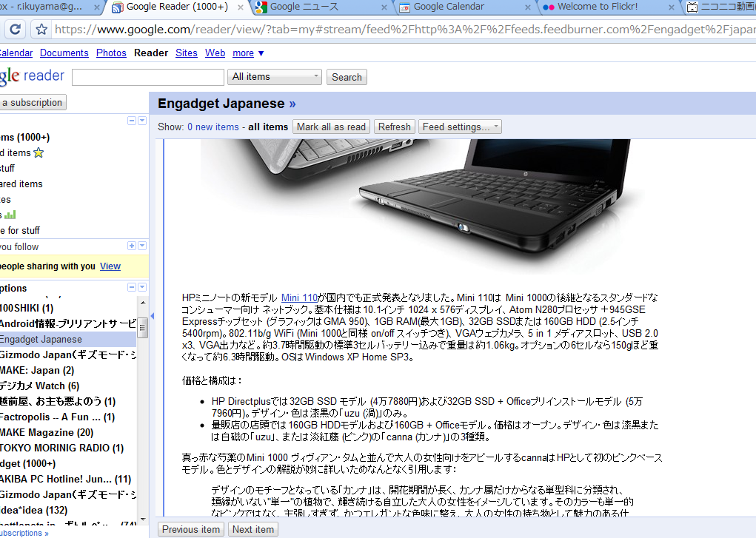Expand the "People you follow" section with plus toggle
The height and width of the screenshot is (538, 756).
tap(132, 246)
